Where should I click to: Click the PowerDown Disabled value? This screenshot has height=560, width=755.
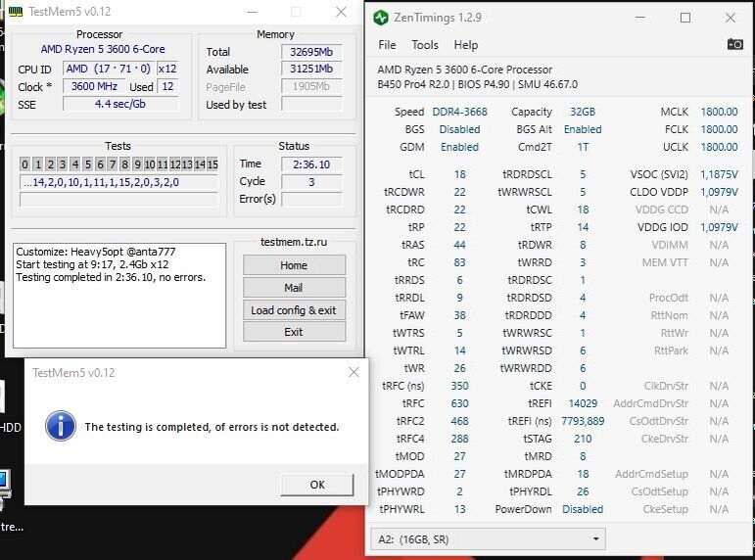coord(583,509)
